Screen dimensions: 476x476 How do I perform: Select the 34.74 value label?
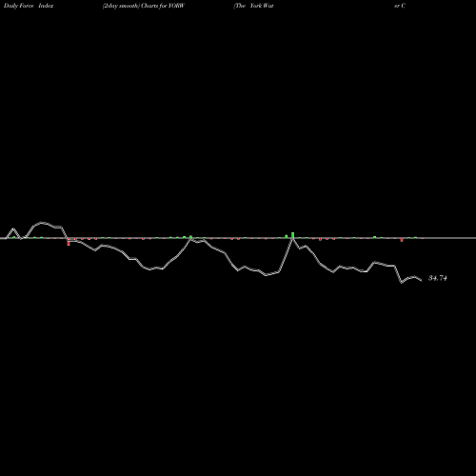click(438, 278)
